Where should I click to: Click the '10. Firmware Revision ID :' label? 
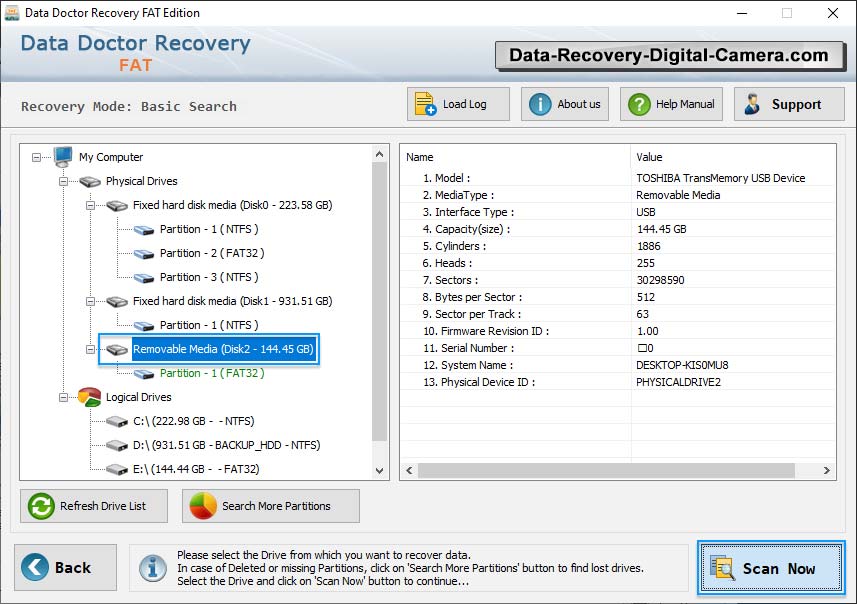[486, 331]
